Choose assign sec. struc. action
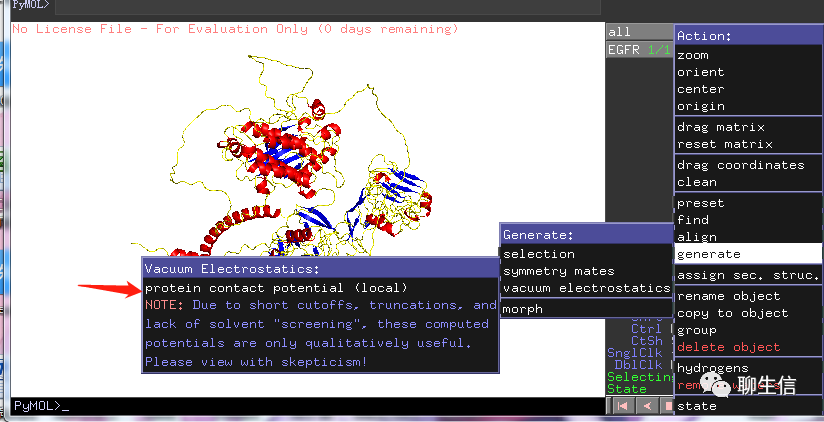824x422 pixels. [x=748, y=275]
